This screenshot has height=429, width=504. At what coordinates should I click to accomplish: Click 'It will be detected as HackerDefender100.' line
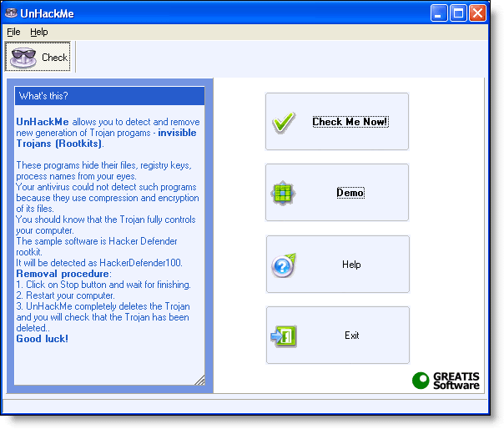coord(99,263)
